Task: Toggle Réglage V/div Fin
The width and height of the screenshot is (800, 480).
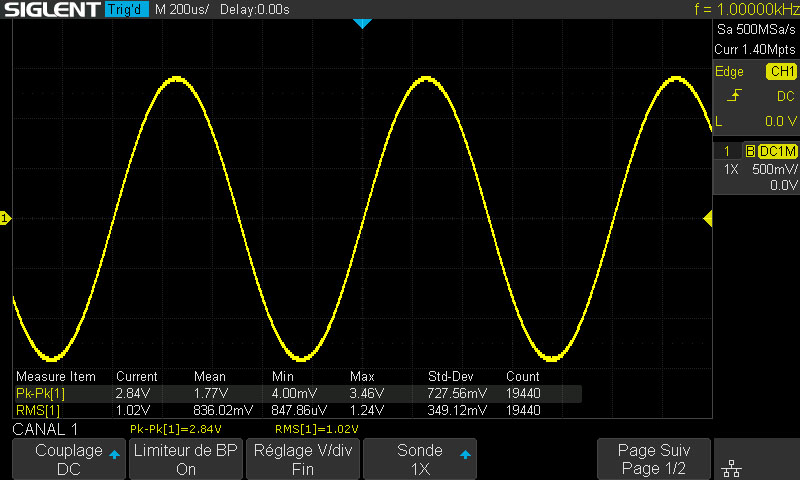Action: [303, 459]
